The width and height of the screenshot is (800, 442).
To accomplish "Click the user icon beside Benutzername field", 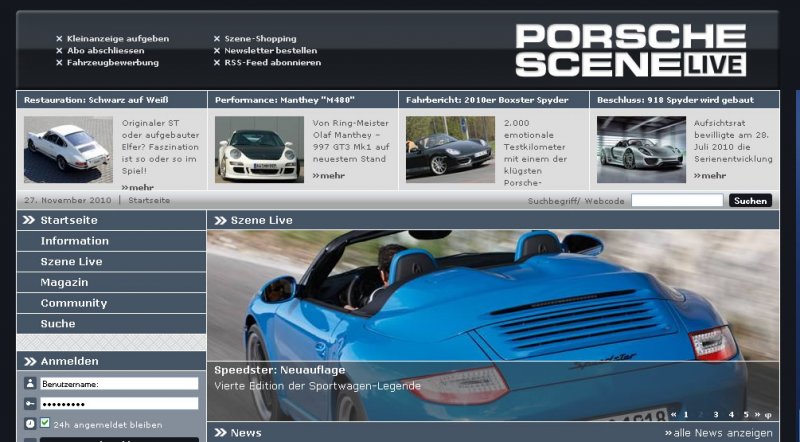I will point(30,383).
